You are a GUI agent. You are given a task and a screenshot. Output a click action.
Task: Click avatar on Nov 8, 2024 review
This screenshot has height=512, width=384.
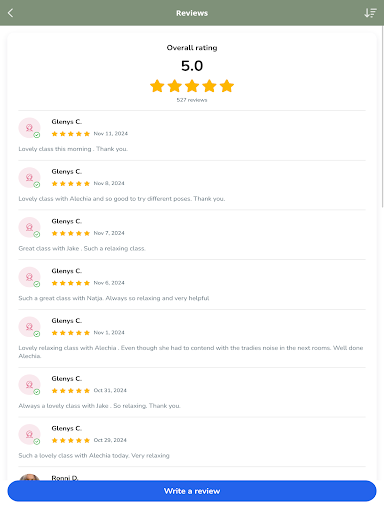(29, 177)
